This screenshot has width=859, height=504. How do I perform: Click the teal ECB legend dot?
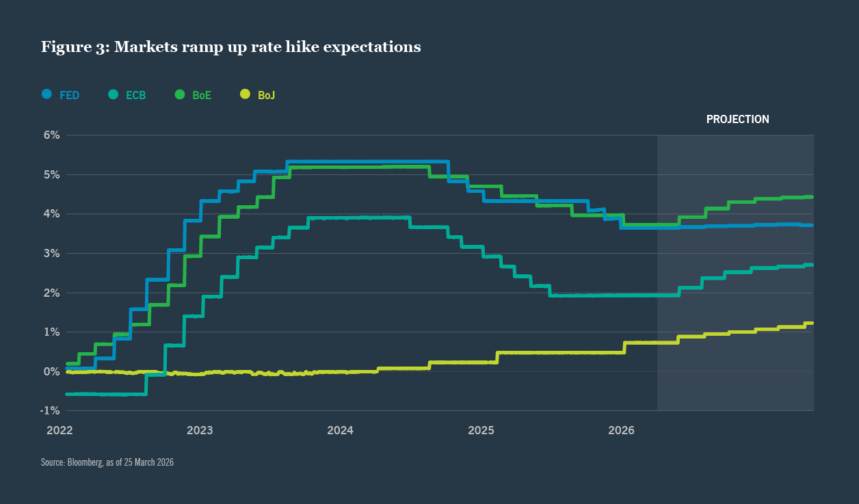click(x=114, y=94)
